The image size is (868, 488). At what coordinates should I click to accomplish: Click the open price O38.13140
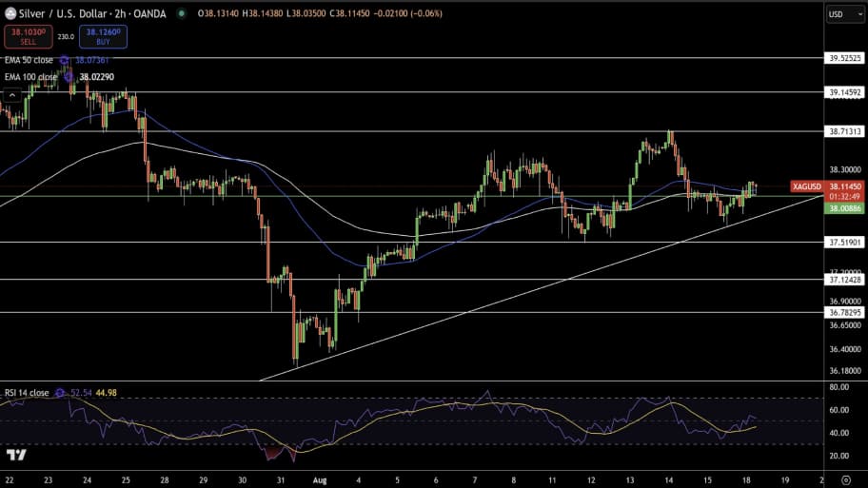[218, 13]
